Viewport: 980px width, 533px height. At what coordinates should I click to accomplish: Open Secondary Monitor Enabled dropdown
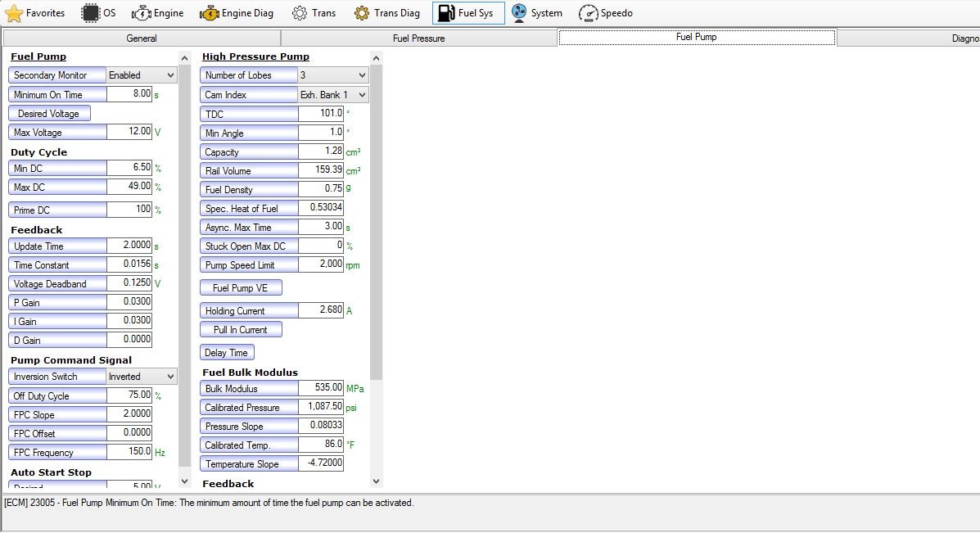142,75
